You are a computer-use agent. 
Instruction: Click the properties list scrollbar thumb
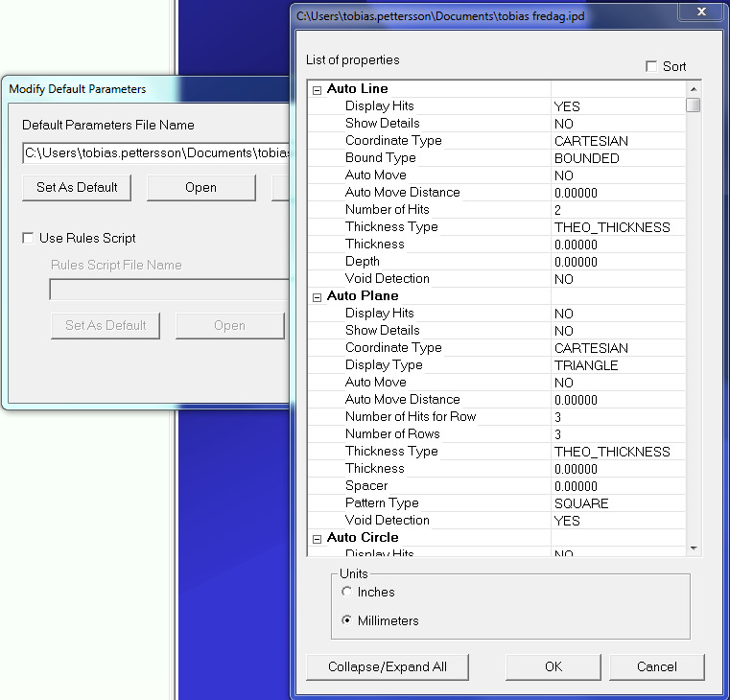coord(694,105)
